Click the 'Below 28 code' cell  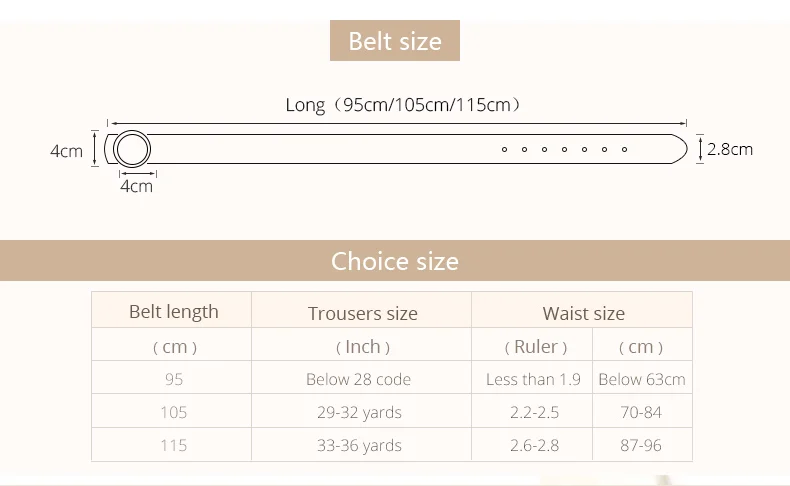point(358,379)
